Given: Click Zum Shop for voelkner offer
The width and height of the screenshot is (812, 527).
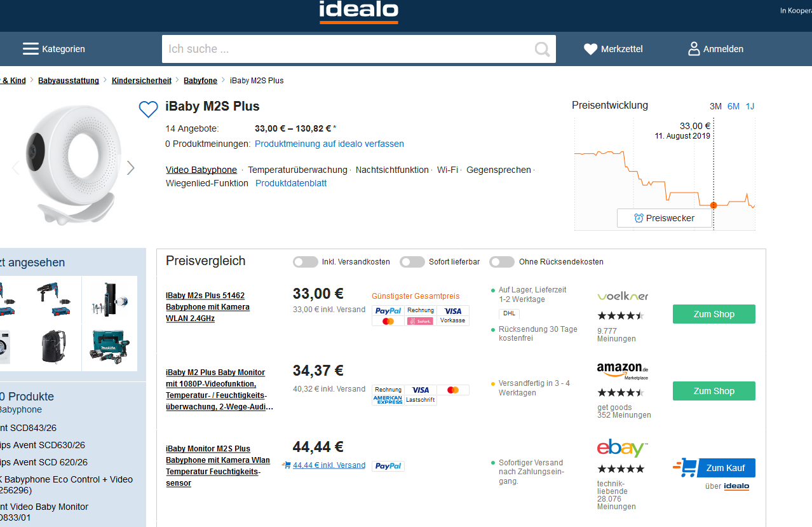Looking at the screenshot, I should (x=714, y=314).
